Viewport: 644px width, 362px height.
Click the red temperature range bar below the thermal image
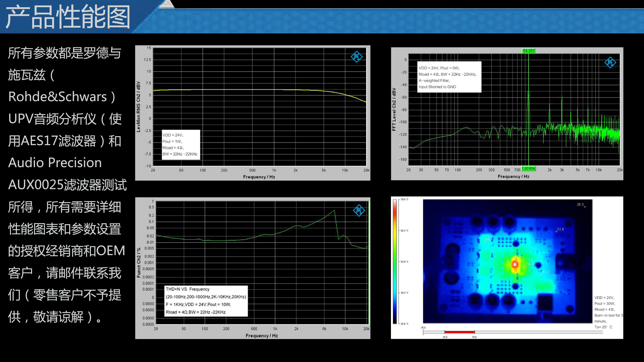(460, 332)
